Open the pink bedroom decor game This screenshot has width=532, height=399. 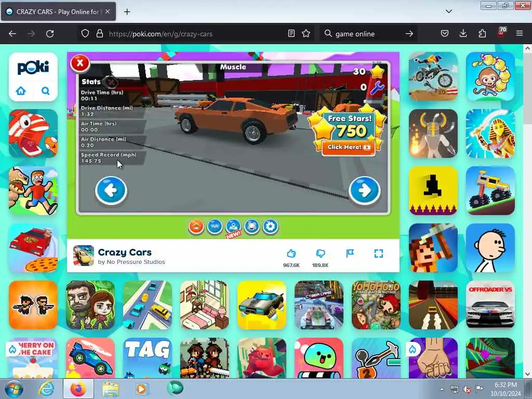point(205,304)
